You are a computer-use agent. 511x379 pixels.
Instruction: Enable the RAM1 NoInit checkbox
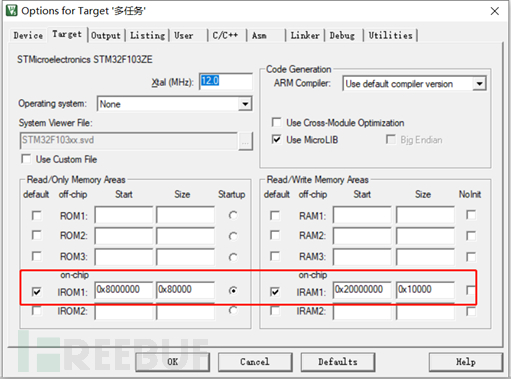[471, 215]
